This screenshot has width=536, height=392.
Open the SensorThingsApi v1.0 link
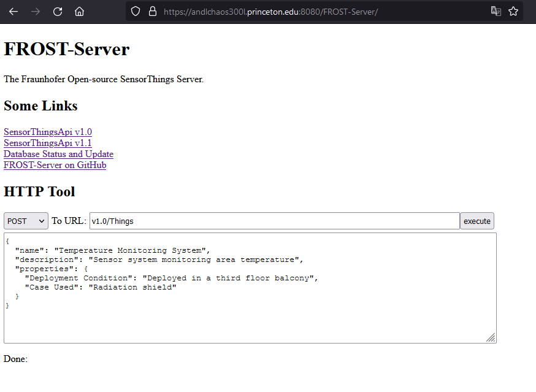(48, 132)
